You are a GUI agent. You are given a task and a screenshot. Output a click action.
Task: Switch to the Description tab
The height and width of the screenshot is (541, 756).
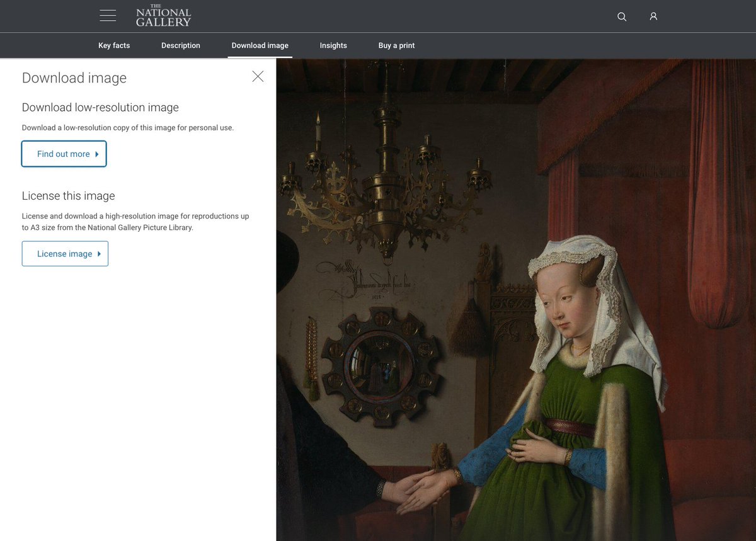point(181,45)
